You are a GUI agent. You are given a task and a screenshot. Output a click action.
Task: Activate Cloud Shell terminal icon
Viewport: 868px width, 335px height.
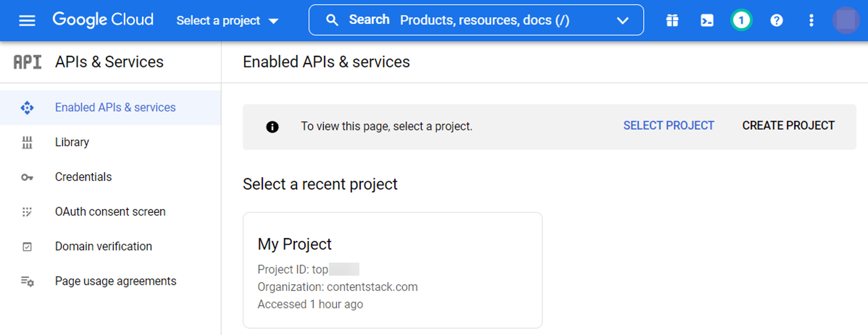coord(707,21)
